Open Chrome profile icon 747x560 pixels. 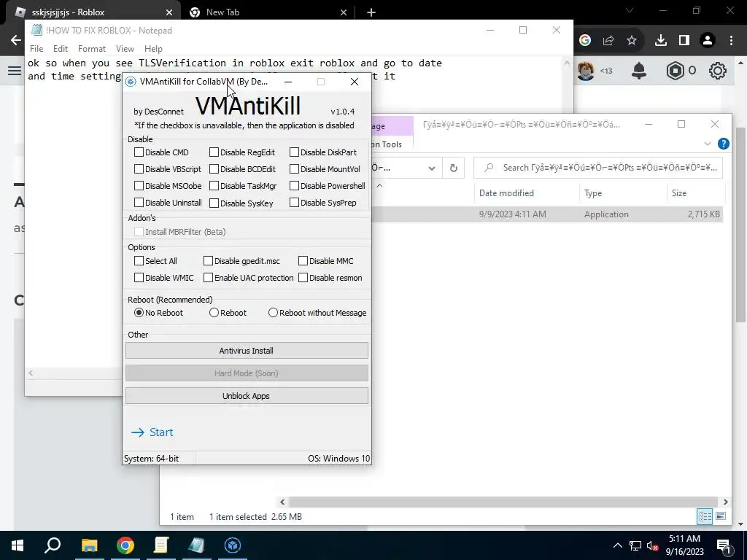pyautogui.click(x=708, y=41)
